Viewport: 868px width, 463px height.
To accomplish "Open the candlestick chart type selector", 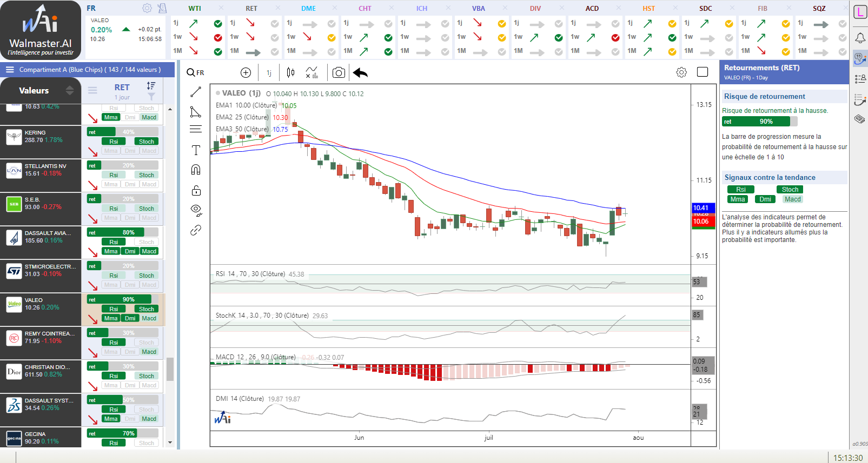I will (x=290, y=73).
